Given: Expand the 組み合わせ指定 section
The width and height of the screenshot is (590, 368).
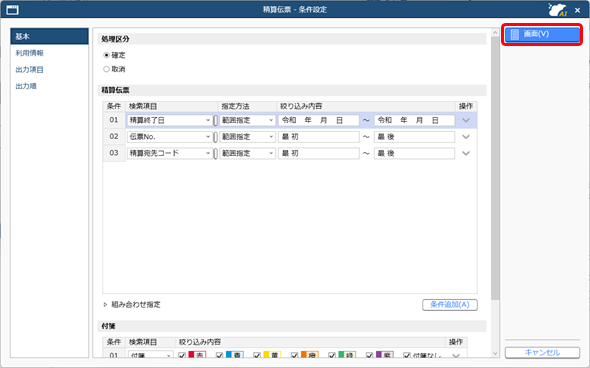Looking at the screenshot, I should point(105,304).
